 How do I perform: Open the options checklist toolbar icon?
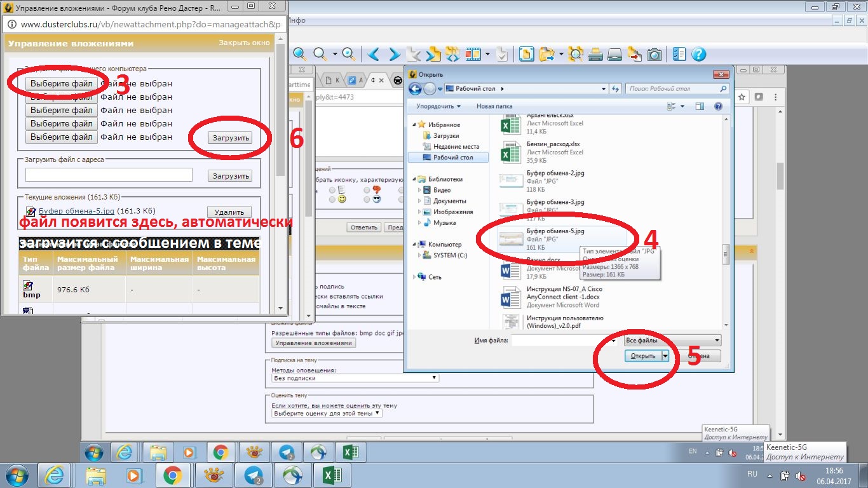click(679, 54)
